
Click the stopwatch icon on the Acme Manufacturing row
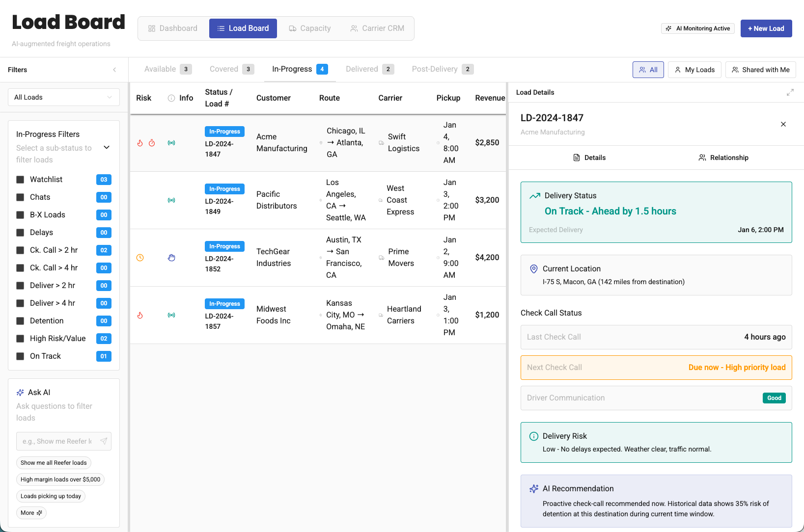point(152,143)
